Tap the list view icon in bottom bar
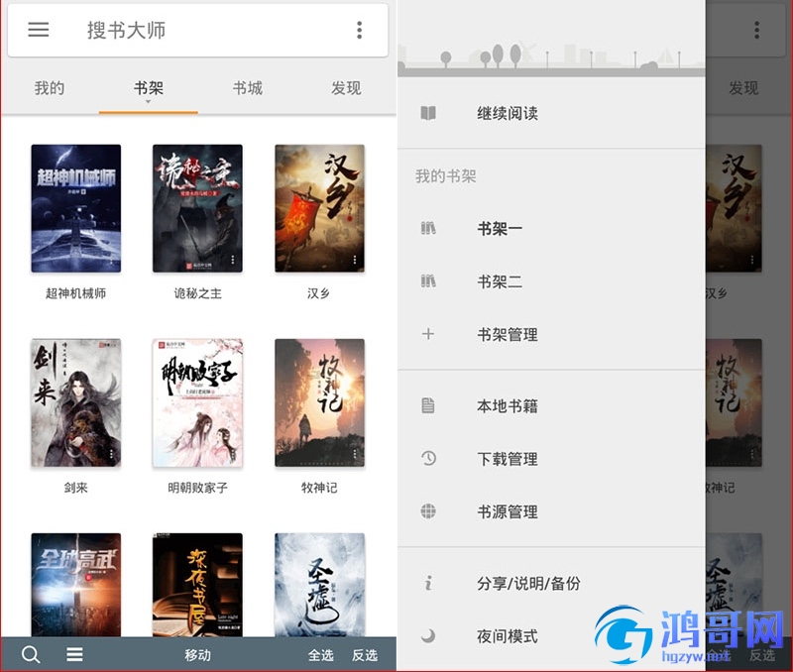 (x=75, y=654)
